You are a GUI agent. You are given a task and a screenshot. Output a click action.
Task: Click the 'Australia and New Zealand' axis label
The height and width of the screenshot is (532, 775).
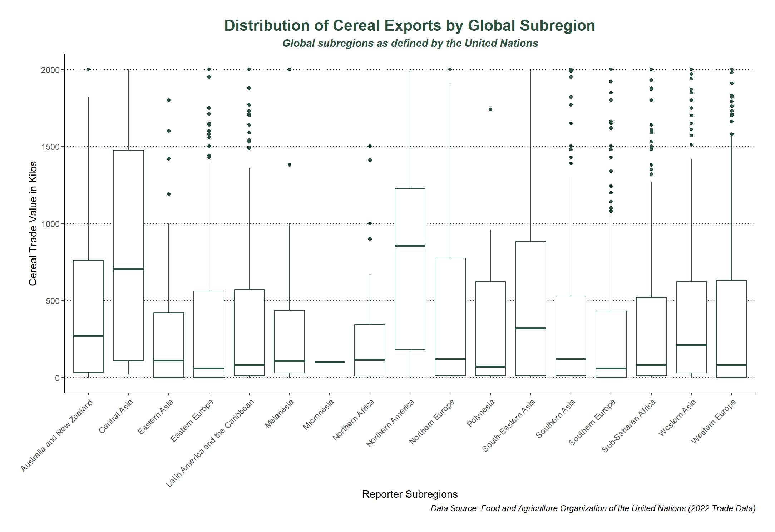(57, 435)
